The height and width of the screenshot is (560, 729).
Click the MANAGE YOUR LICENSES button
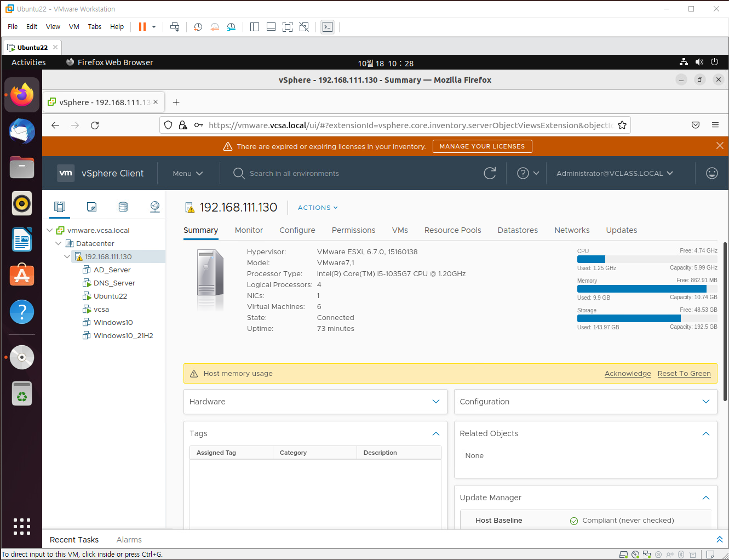click(482, 146)
